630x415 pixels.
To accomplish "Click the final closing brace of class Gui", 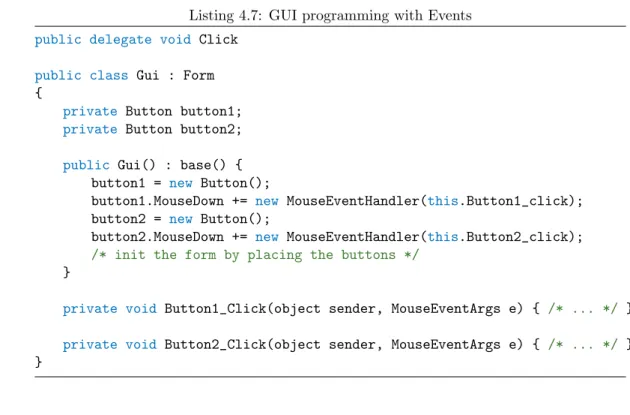I will coord(39,362).
